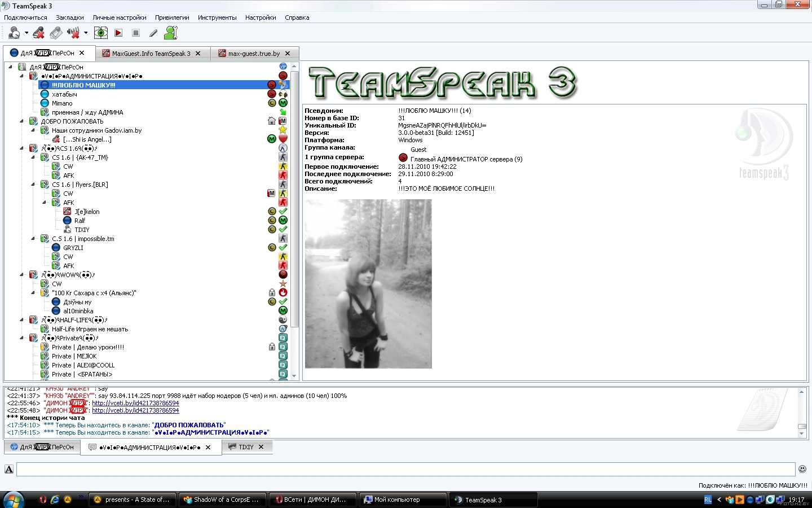The width and height of the screenshot is (812, 508).
Task: Open the Личные настройки menu
Action: pos(120,17)
